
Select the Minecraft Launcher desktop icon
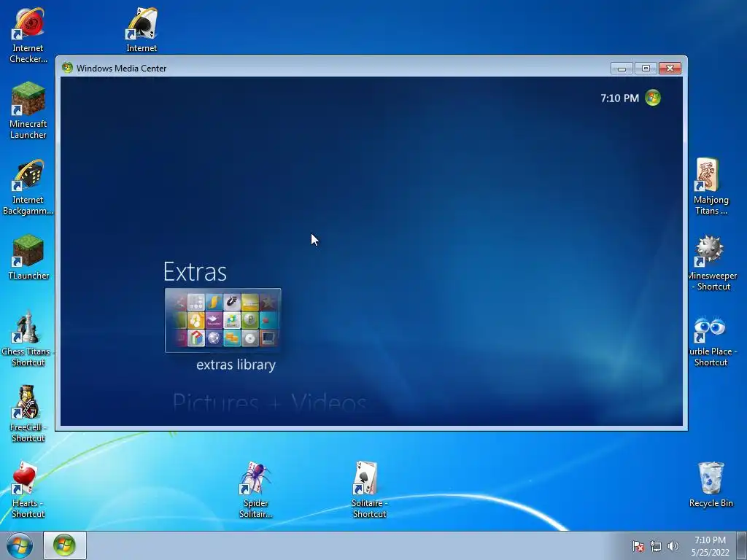point(28,111)
